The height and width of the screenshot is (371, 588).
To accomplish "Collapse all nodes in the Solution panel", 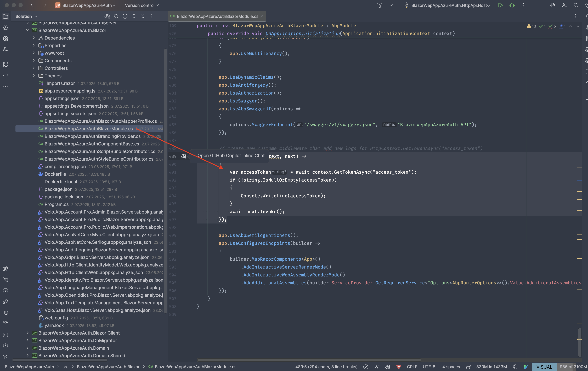I will click(x=143, y=16).
